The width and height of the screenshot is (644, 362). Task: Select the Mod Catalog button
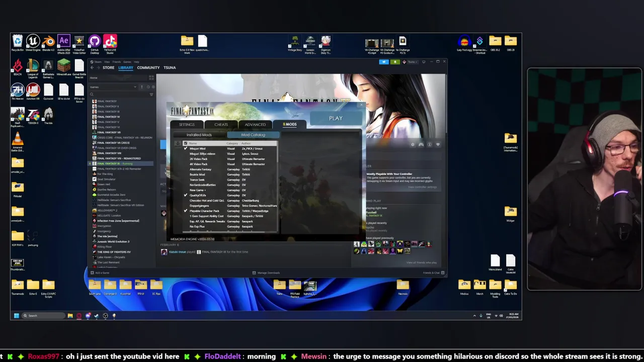point(253,135)
